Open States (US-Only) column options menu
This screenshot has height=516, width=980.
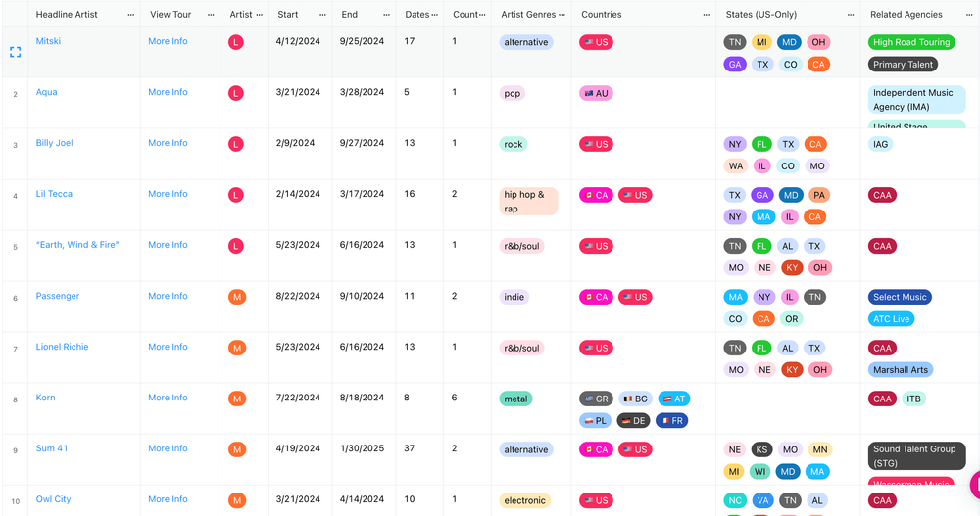click(851, 15)
